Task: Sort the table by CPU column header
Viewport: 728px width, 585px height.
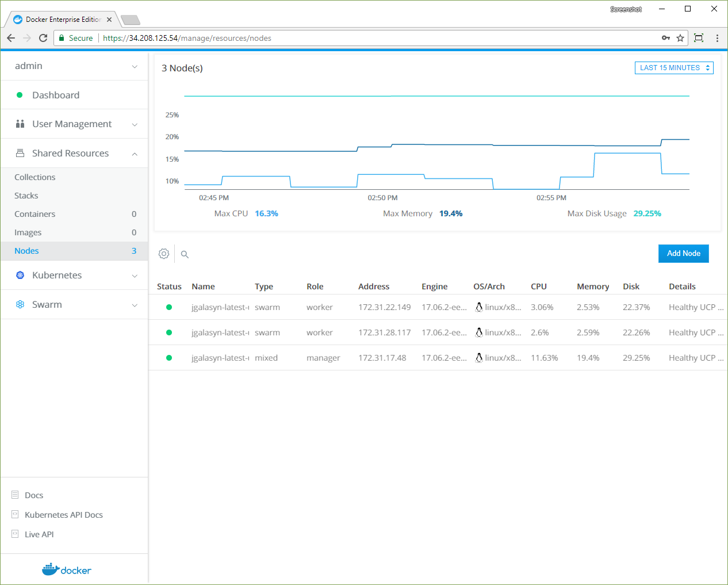Action: coord(539,286)
